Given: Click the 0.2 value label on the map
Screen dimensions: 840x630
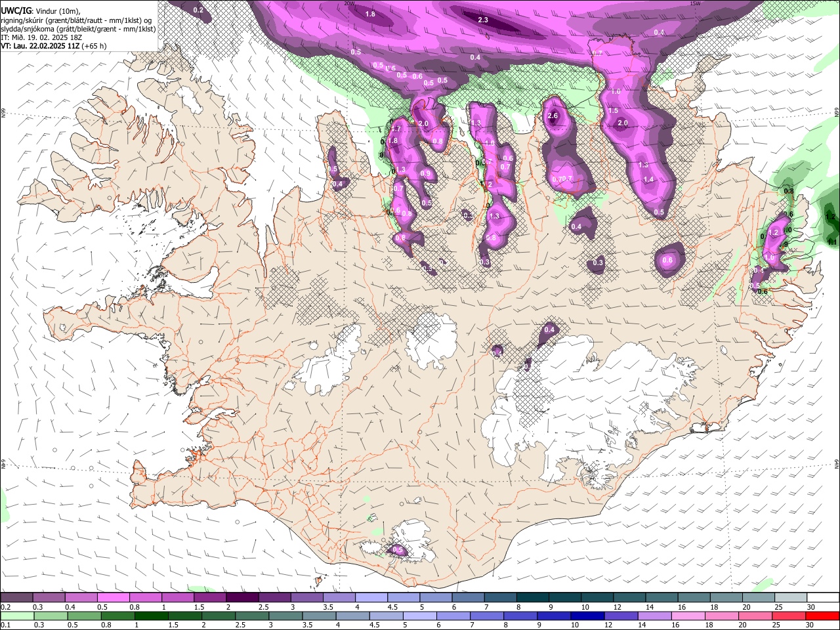Looking at the screenshot, I should click(x=198, y=10).
